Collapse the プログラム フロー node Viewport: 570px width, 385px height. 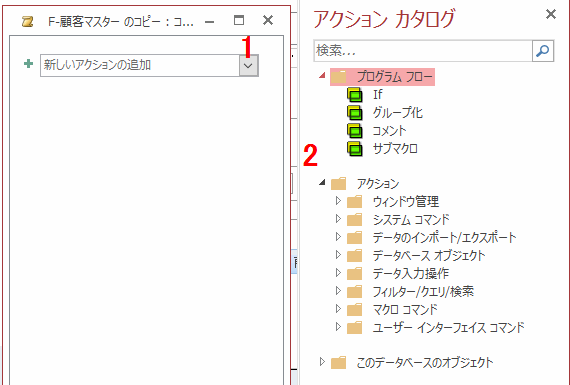tap(322, 76)
